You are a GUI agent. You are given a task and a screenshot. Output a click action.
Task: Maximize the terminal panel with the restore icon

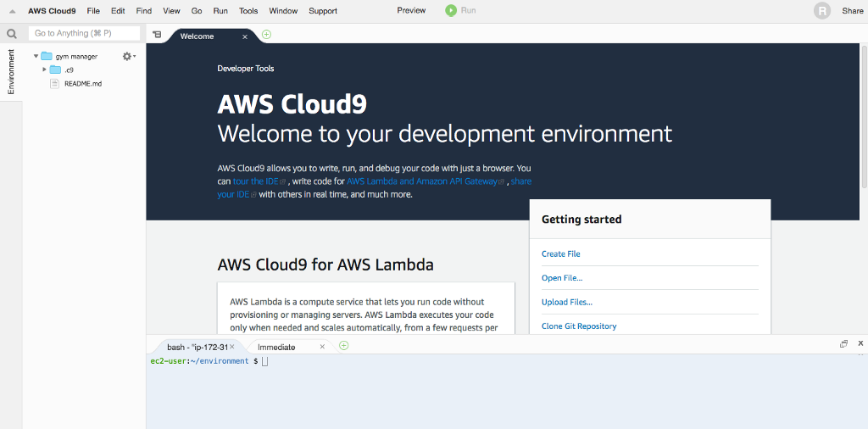click(x=843, y=343)
